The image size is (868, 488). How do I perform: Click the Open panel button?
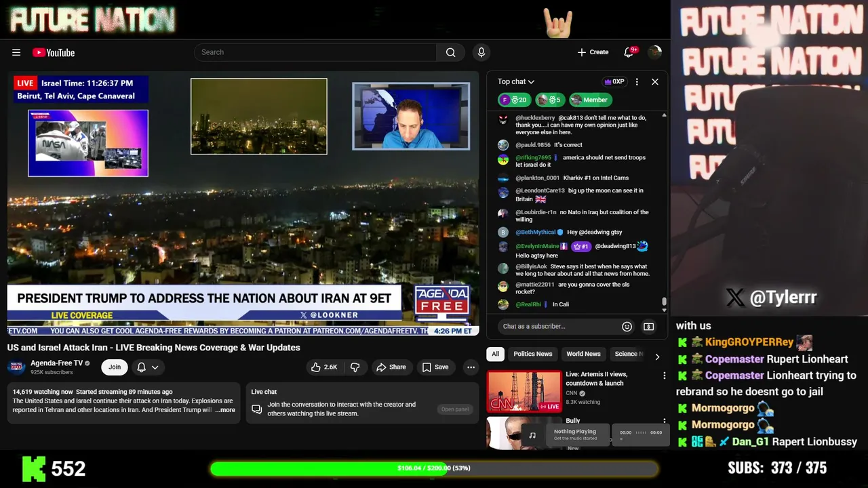pyautogui.click(x=455, y=409)
